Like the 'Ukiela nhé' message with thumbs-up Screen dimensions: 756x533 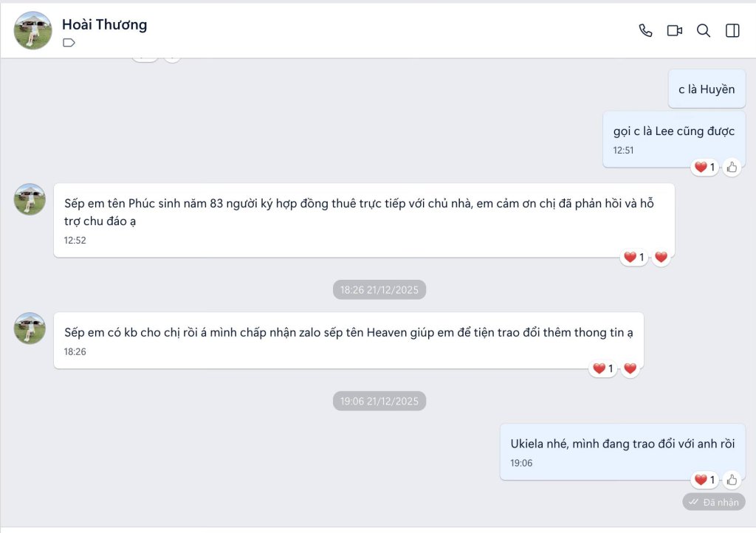[732, 480]
